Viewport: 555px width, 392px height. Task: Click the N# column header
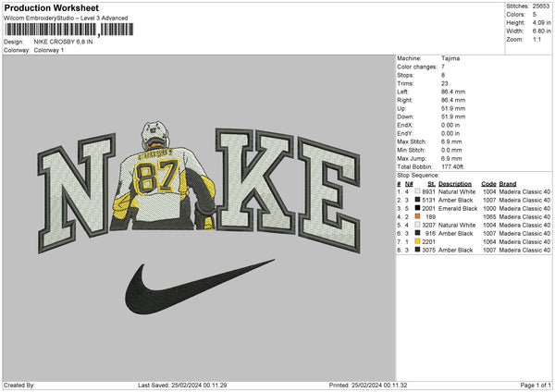pos(409,184)
